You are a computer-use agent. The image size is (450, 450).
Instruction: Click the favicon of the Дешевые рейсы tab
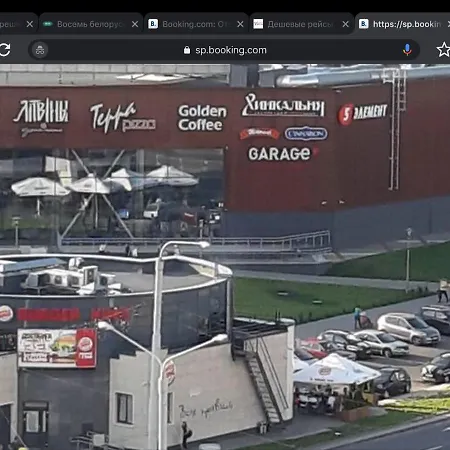[x=258, y=24]
